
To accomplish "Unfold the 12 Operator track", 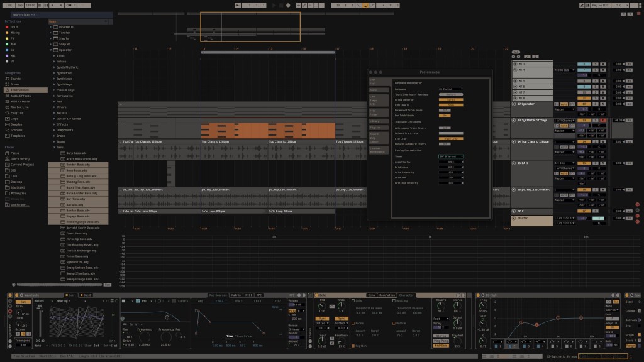I will 515,104.
